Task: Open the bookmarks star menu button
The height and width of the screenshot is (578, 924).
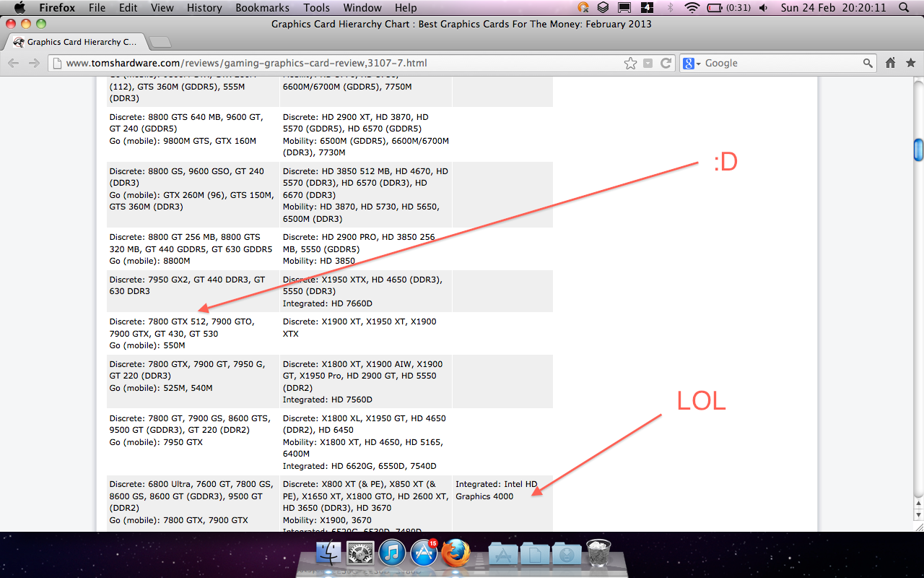Action: (910, 64)
